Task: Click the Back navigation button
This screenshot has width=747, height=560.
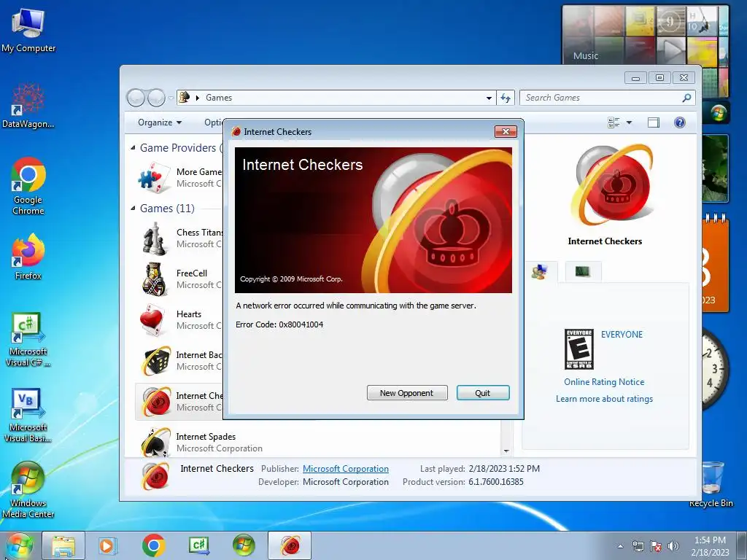Action: pyautogui.click(x=136, y=98)
